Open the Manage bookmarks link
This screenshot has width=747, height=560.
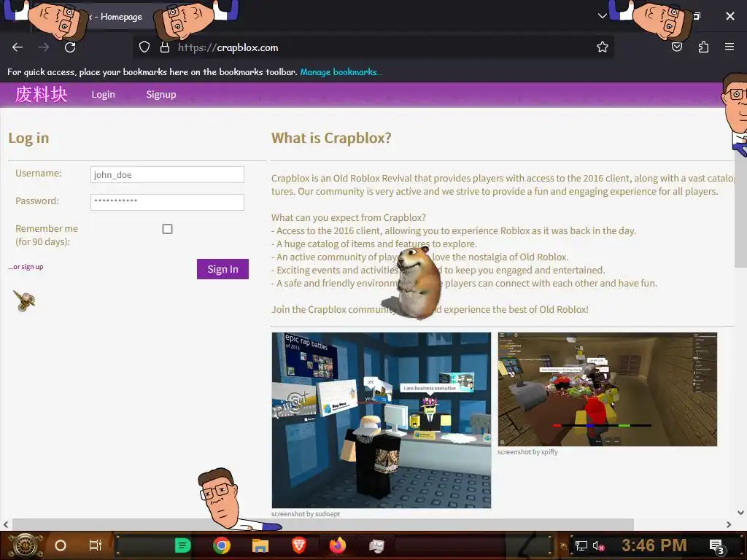(x=341, y=72)
